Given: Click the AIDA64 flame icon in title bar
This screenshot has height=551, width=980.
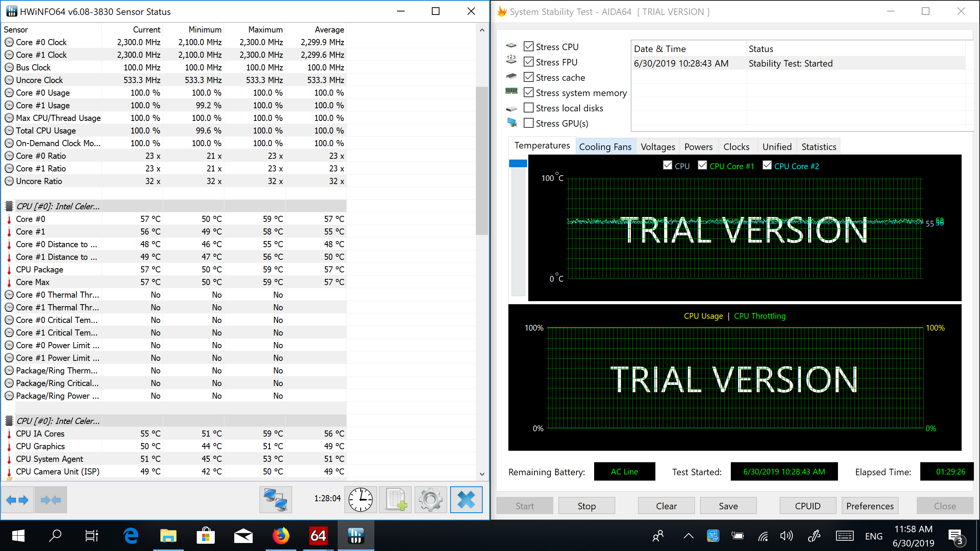Looking at the screenshot, I should point(502,11).
